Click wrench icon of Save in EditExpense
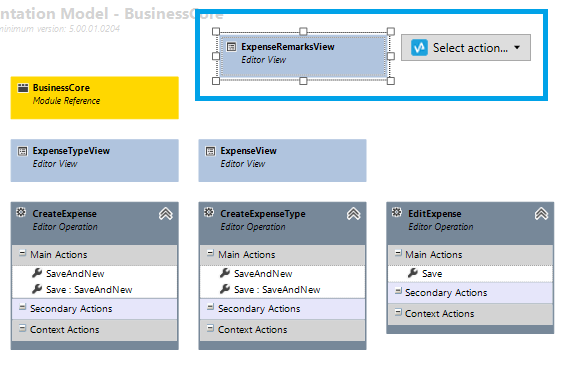Screen dimensions: 571x365 click(413, 273)
